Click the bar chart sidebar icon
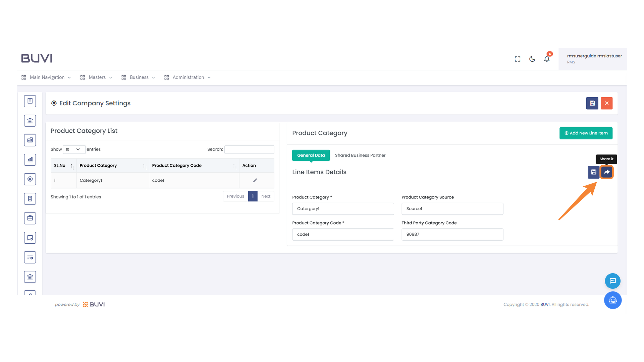The height and width of the screenshot is (362, 644). (x=30, y=160)
